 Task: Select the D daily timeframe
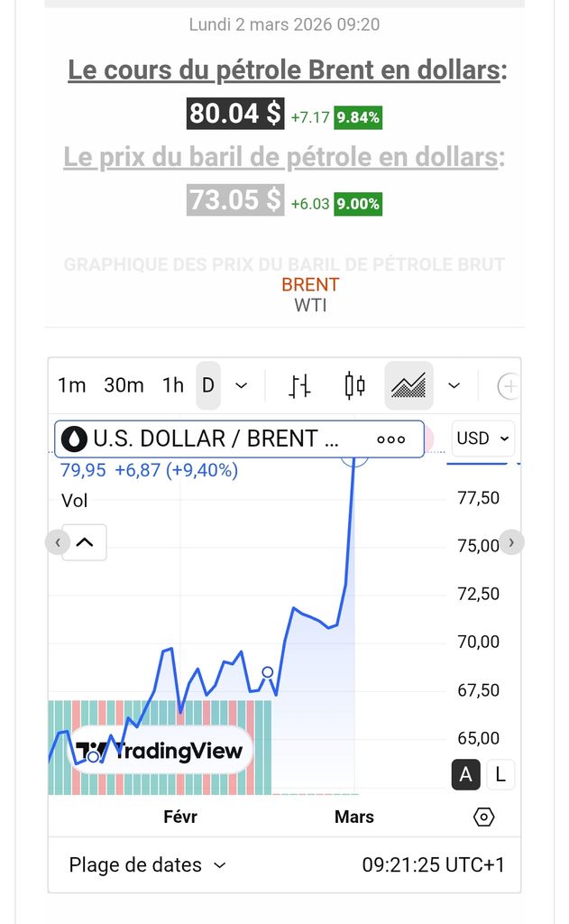pos(208,386)
